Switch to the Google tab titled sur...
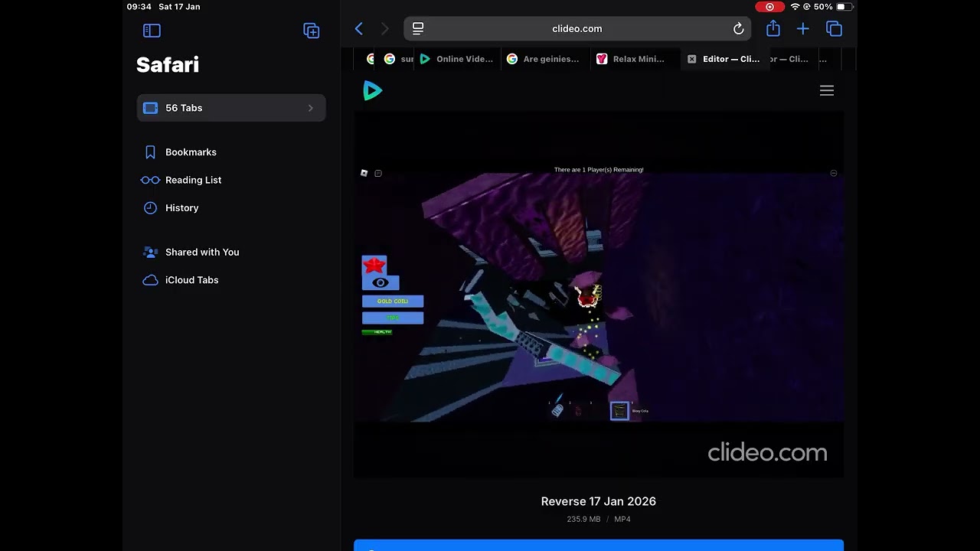 [398, 59]
